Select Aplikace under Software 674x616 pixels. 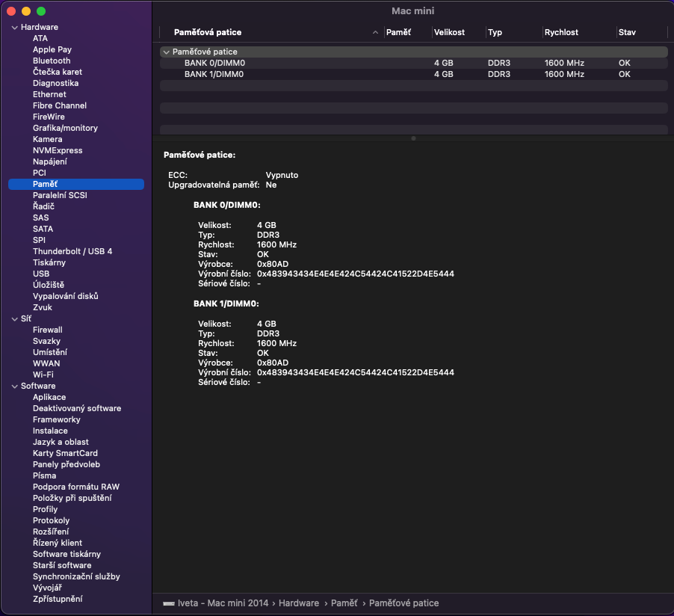pos(49,397)
